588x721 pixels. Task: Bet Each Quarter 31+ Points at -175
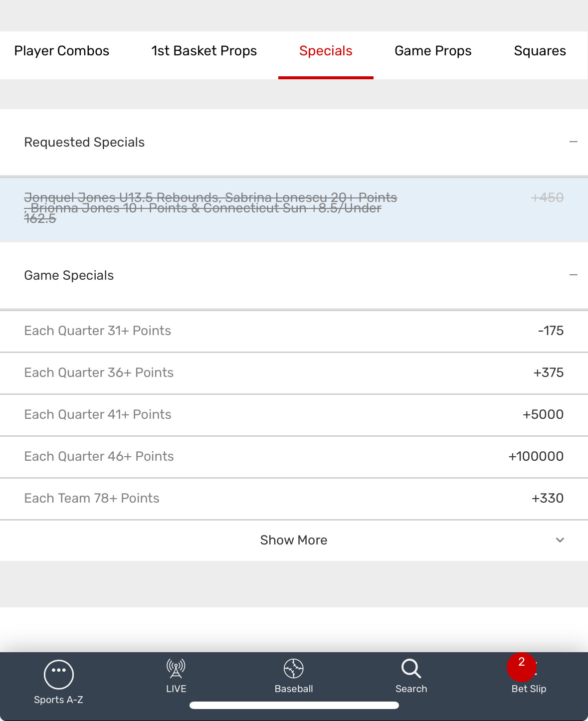click(551, 331)
